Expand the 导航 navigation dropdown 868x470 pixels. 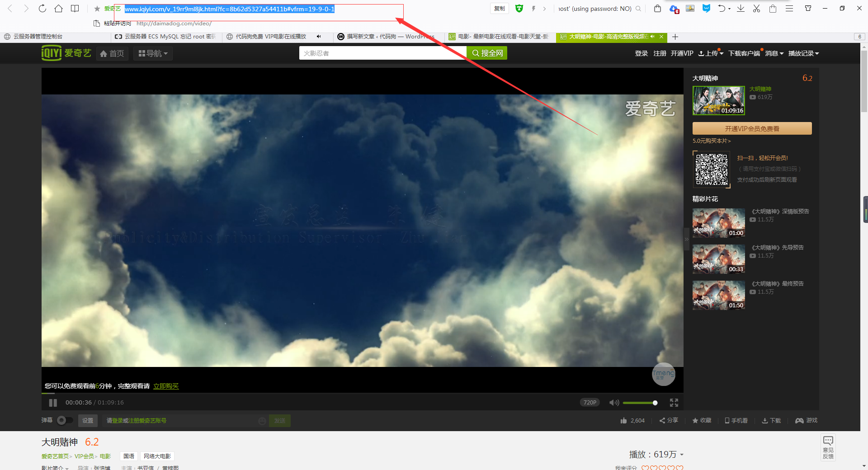(153, 53)
